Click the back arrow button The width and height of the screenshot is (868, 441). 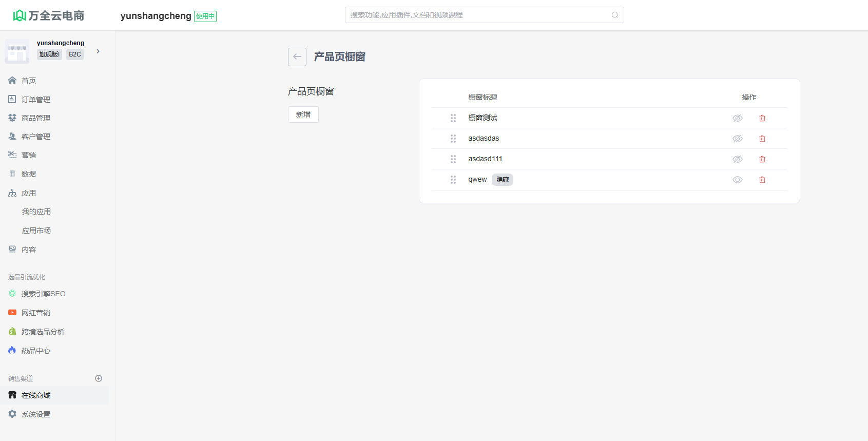297,57
